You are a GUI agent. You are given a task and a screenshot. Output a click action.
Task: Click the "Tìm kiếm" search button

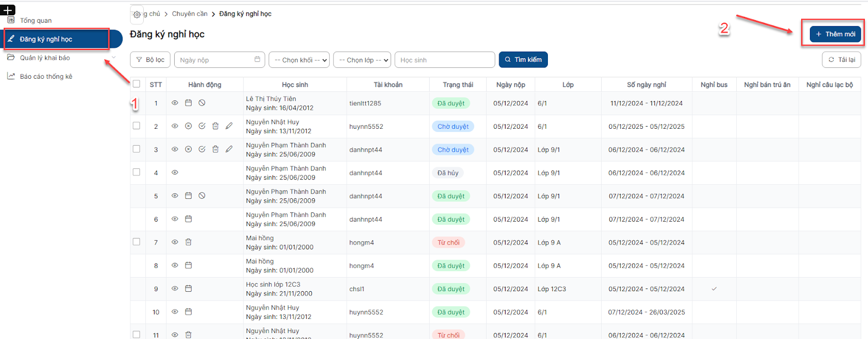523,60
